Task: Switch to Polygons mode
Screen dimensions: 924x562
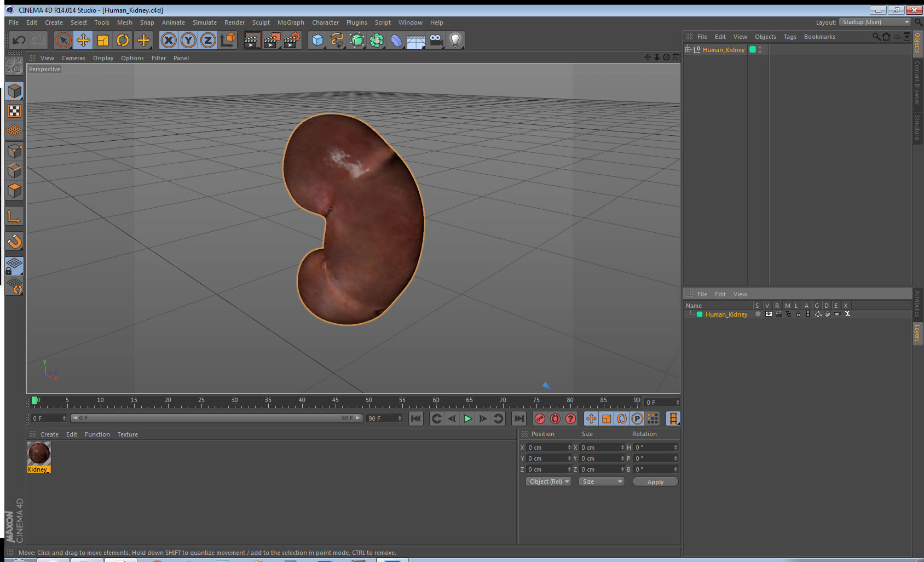Action: [x=14, y=190]
